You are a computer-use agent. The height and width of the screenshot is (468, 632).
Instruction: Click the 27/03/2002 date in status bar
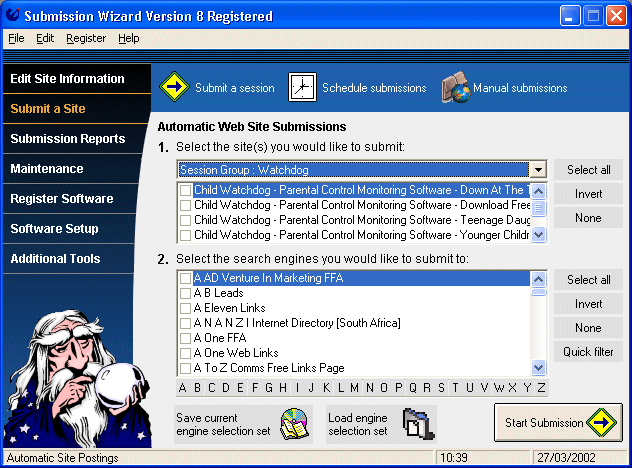[566, 458]
